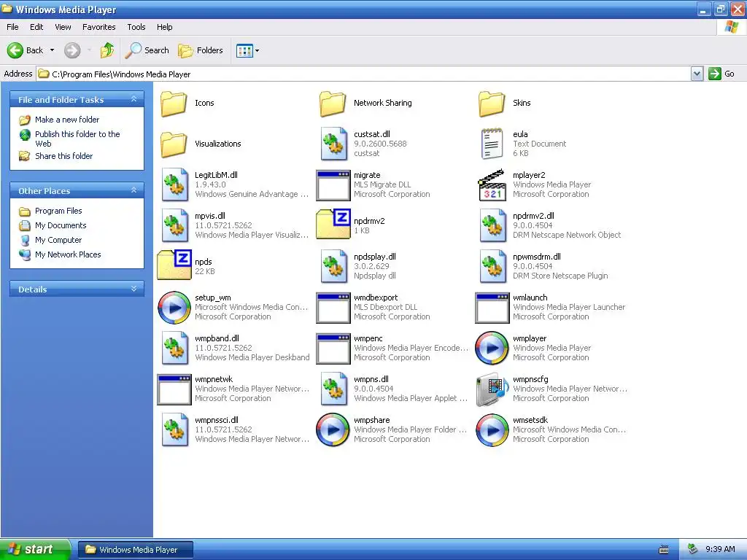Select the custsat.dll file icon

pos(333,144)
